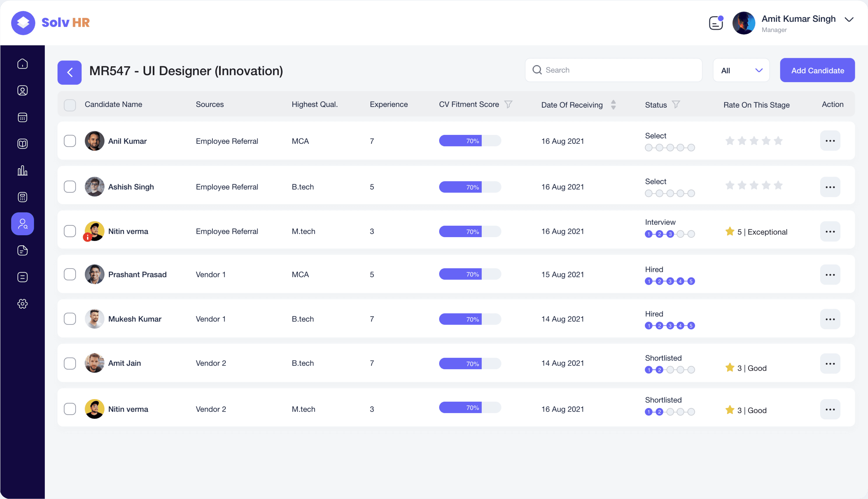The width and height of the screenshot is (868, 499).
Task: Click the Add Candidate button
Action: pos(817,70)
